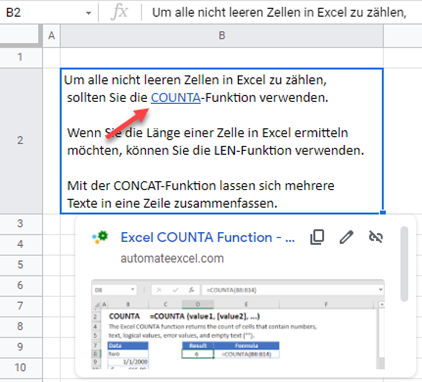Image resolution: width=422 pixels, height=382 pixels.
Task: Select cell A1
Action: tap(51, 57)
